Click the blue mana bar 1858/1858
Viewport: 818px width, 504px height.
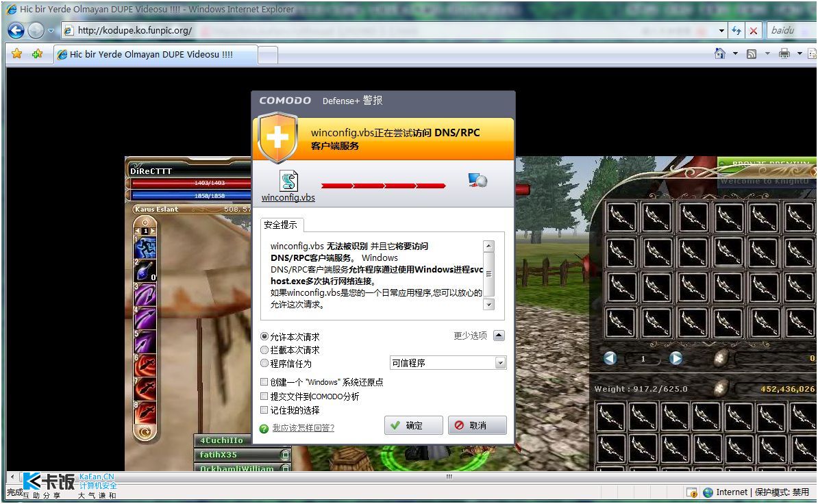pos(190,196)
